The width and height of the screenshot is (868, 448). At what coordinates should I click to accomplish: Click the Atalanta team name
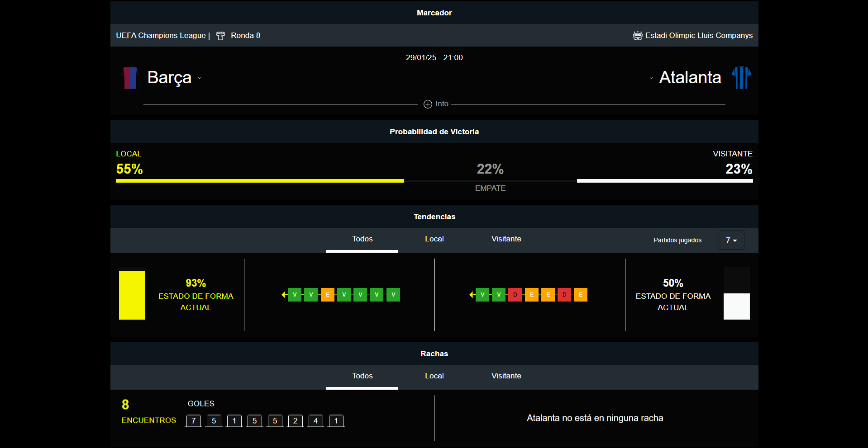(x=690, y=77)
